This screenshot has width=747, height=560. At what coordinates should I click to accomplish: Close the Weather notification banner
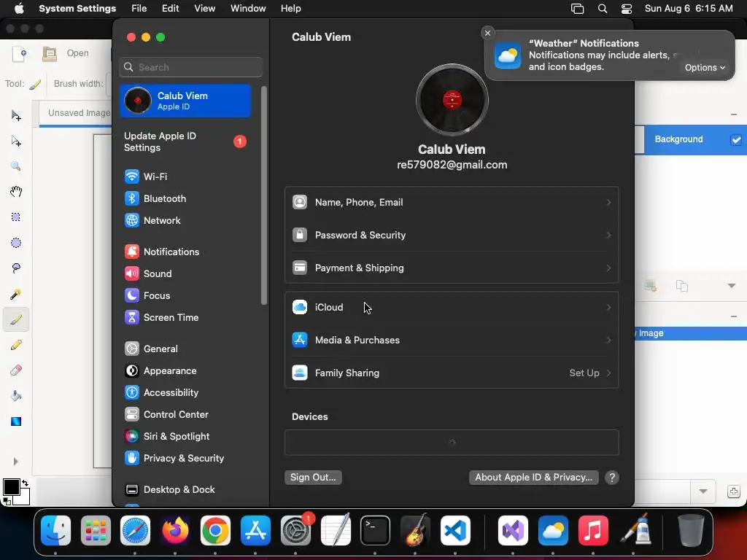[487, 33]
